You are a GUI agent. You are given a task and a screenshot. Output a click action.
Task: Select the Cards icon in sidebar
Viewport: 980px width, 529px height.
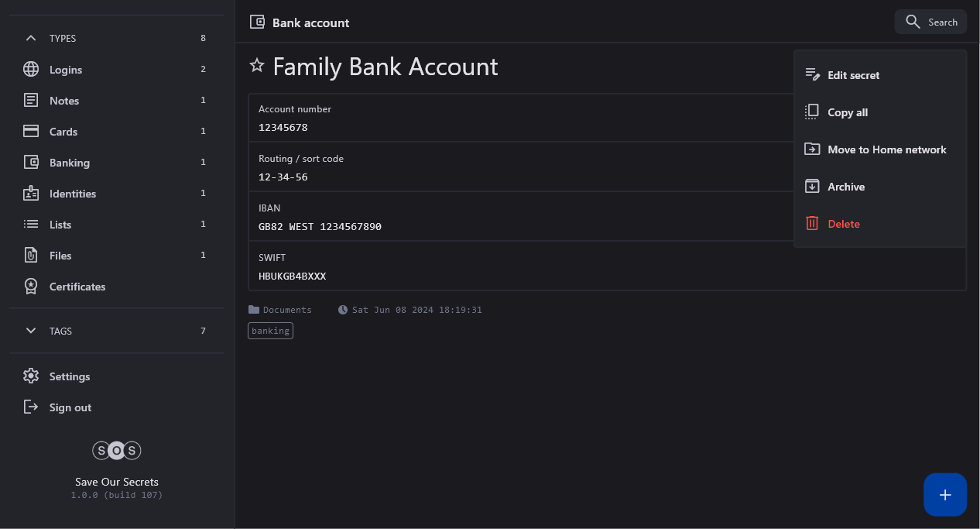[31, 132]
